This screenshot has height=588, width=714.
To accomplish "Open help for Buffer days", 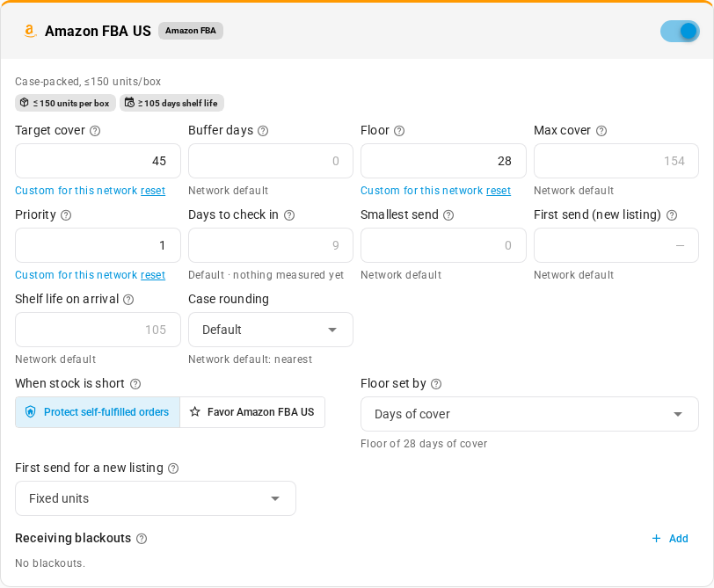I will click(x=263, y=131).
